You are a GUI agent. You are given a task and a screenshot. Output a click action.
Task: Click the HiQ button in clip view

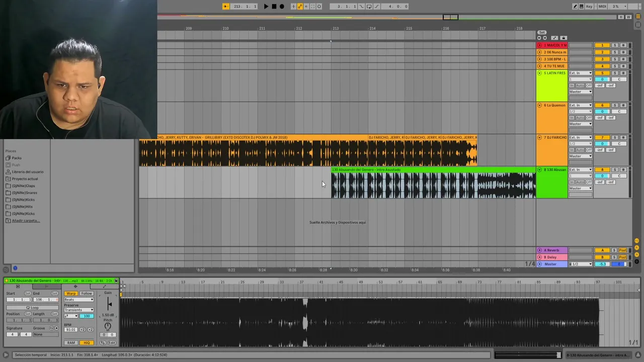87,343
